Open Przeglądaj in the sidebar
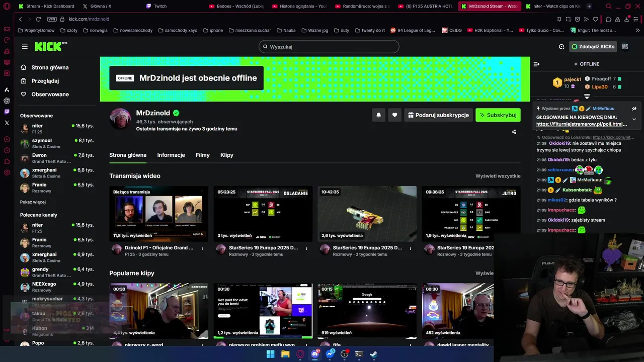The width and height of the screenshot is (644, 362). [39, 81]
